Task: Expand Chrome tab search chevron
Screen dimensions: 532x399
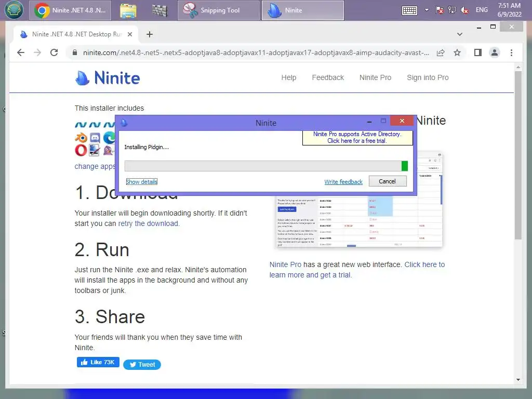Action: pos(459,34)
